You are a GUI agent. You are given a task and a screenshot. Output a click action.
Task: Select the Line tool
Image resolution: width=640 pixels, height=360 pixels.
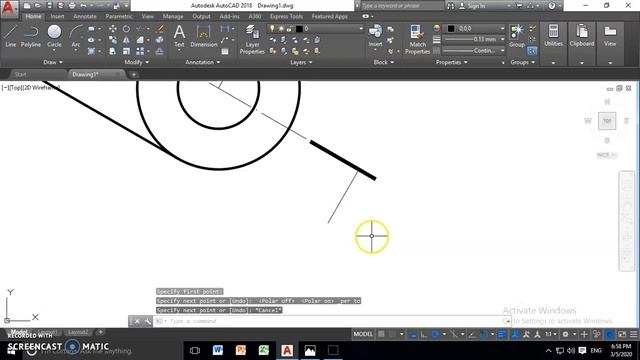(10, 36)
